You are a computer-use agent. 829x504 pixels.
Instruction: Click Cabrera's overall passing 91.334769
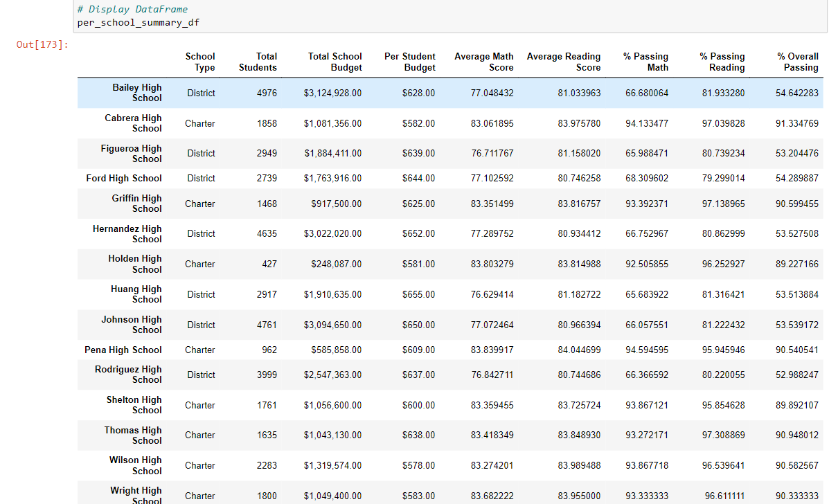click(x=797, y=124)
